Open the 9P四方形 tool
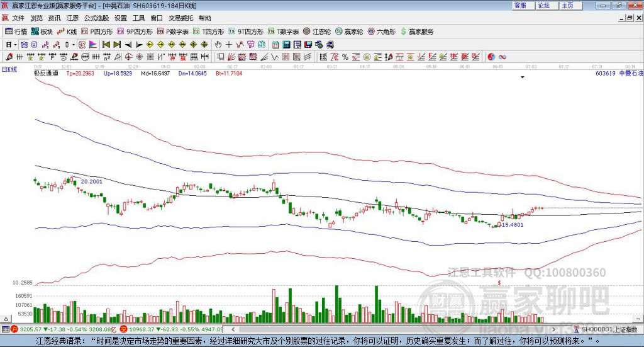The width and height of the screenshot is (644, 347). click(135, 31)
